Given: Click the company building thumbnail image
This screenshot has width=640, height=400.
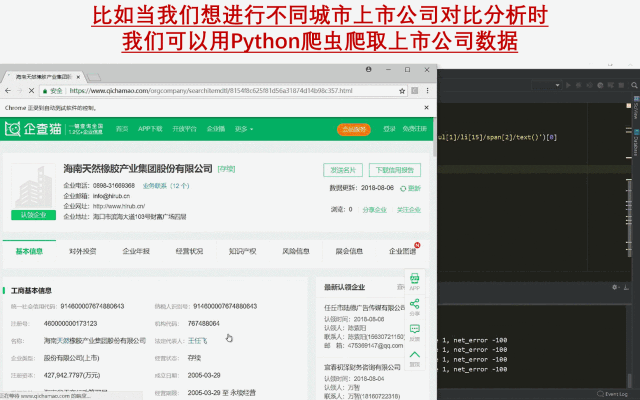Looking at the screenshot, I should pyautogui.click(x=33, y=187).
